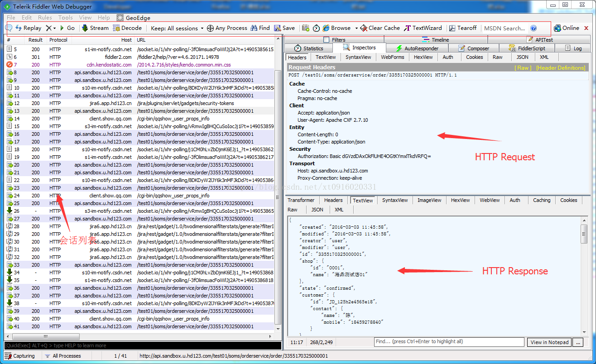596x364 pixels.
Task: Open the Rules menu
Action: tap(45, 18)
